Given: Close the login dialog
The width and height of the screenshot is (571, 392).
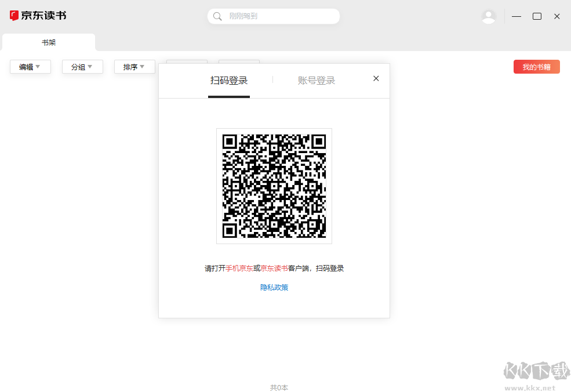Looking at the screenshot, I should pos(376,78).
